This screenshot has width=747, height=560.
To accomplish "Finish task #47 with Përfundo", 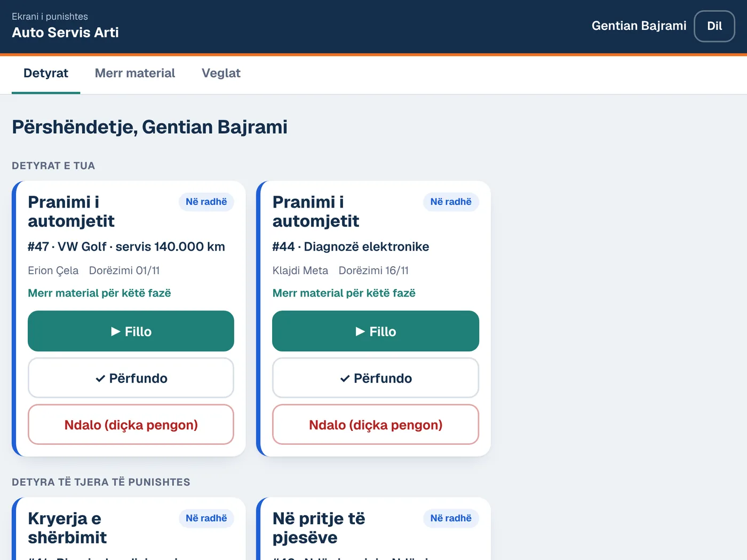I will (x=131, y=378).
